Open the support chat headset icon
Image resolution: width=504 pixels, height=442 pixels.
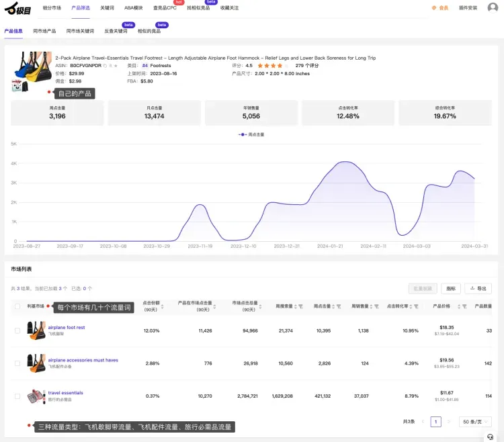pos(490,437)
